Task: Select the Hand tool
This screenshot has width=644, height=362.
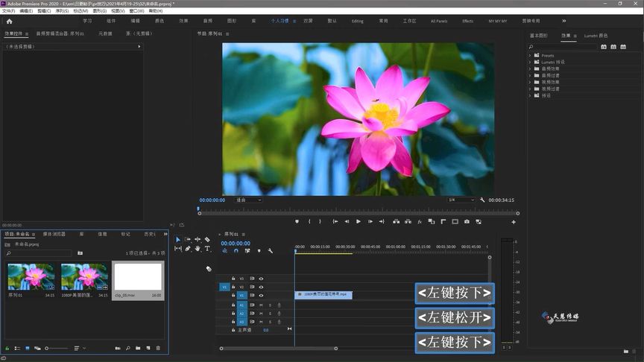Action: tap(198, 249)
